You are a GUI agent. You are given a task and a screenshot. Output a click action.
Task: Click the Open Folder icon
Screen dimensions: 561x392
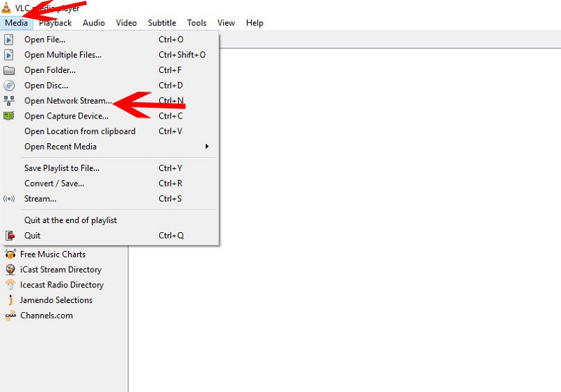9,70
